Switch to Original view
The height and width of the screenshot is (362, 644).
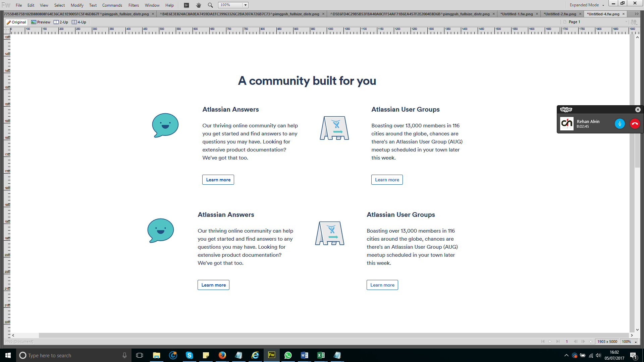16,22
